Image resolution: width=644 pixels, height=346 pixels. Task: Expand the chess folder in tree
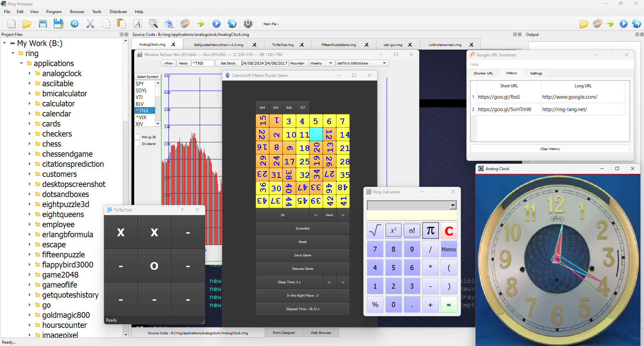pos(30,144)
